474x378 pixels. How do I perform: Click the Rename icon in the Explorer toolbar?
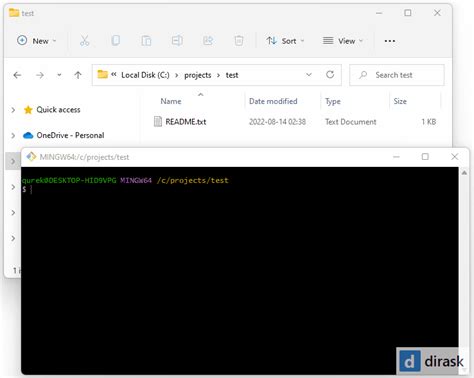click(x=177, y=41)
